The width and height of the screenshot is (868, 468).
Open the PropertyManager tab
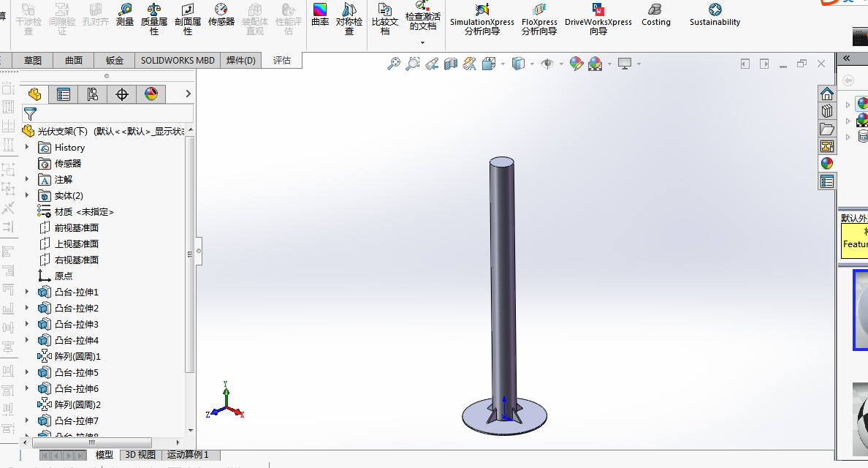(x=64, y=94)
